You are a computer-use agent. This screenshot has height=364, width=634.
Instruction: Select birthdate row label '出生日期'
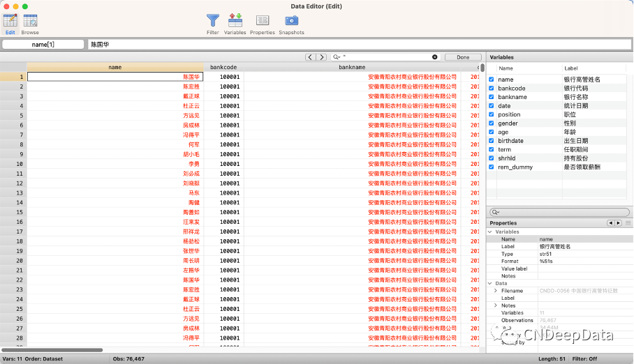(576, 141)
